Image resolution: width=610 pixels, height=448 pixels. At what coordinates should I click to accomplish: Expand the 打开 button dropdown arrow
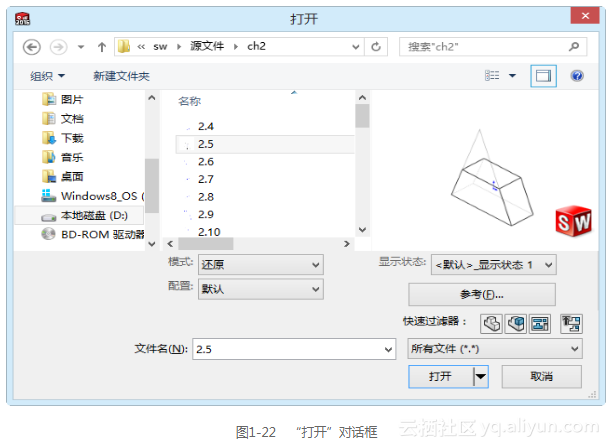point(481,376)
